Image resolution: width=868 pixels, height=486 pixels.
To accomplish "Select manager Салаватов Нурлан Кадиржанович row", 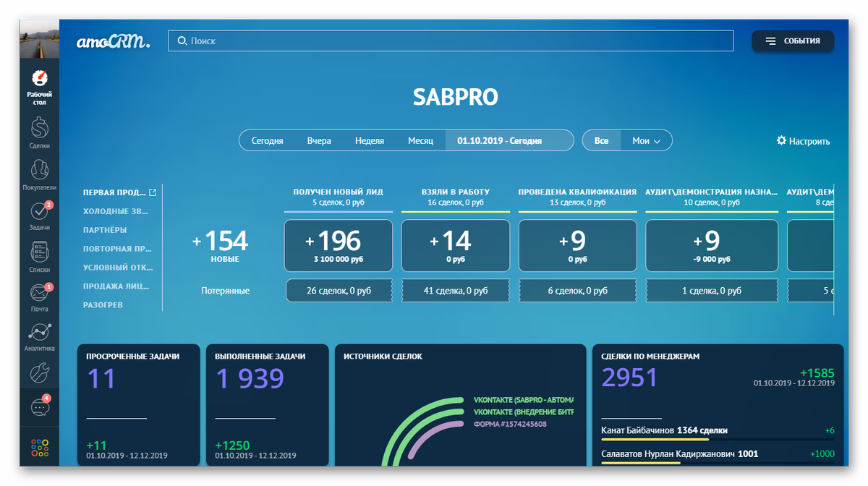I will (718, 455).
